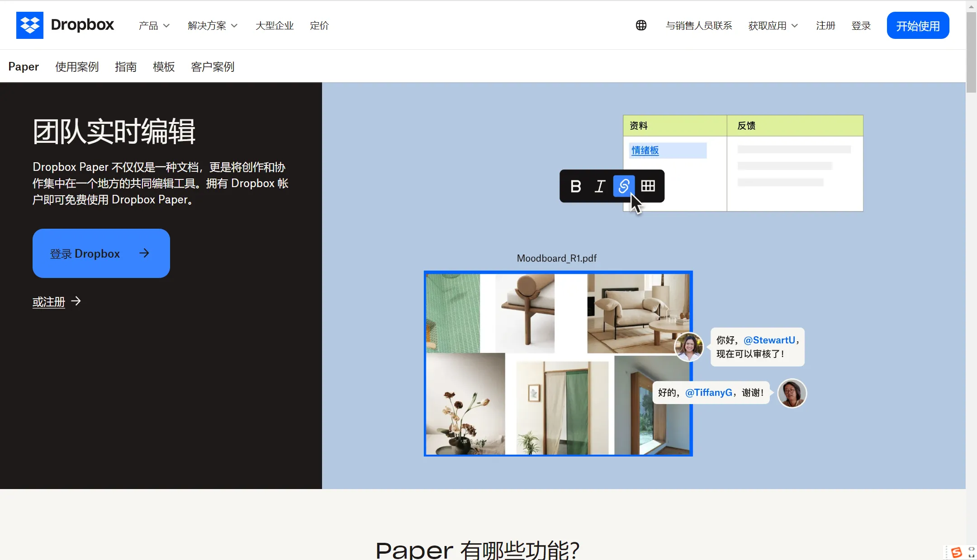This screenshot has height=560, width=977.
Task: Click the Italic formatting icon
Action: pyautogui.click(x=600, y=186)
